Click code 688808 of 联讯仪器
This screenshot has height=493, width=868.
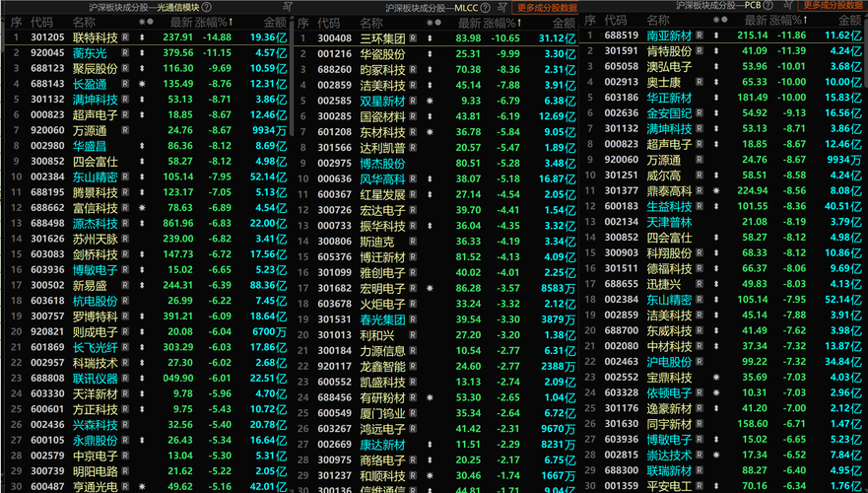(47, 379)
